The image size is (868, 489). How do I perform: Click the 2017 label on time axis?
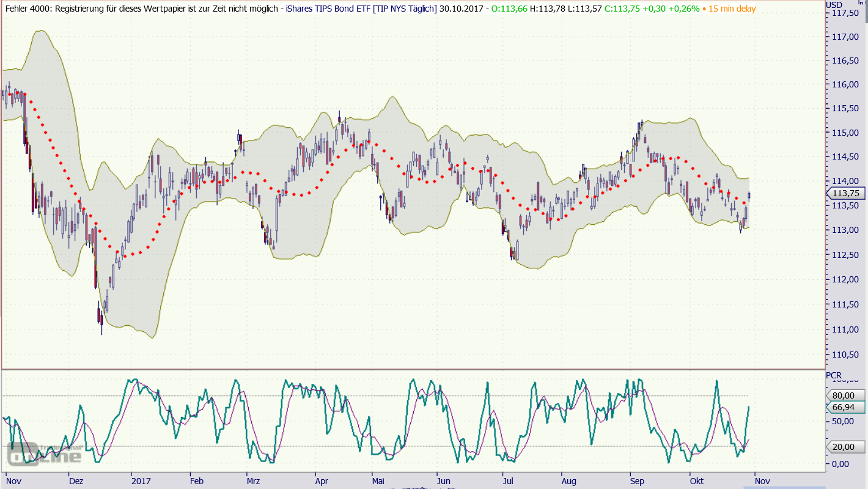tap(141, 481)
